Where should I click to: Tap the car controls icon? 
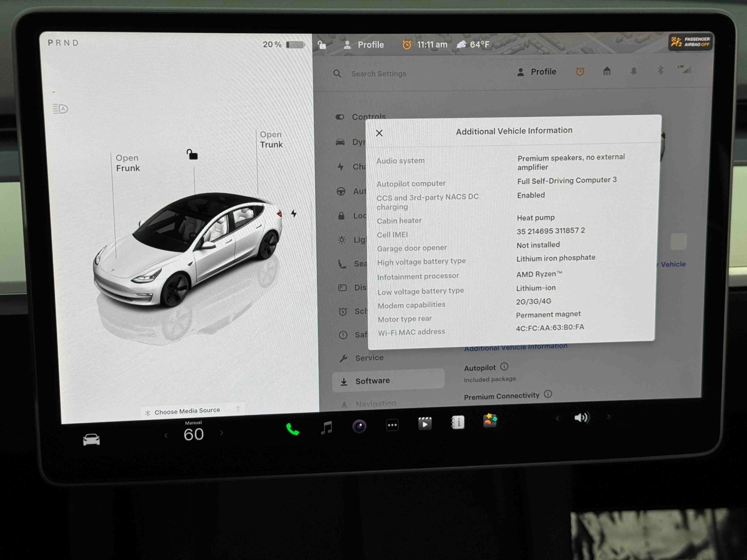[91, 440]
